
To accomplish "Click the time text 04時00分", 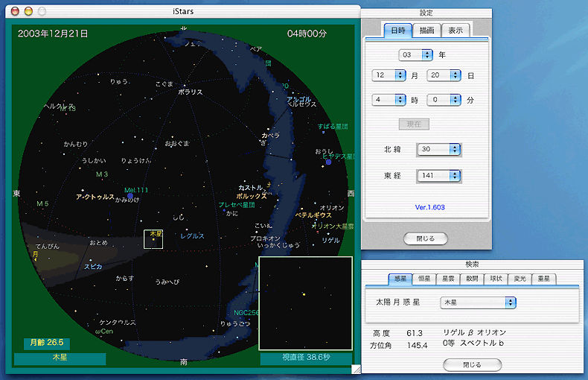I will [307, 34].
